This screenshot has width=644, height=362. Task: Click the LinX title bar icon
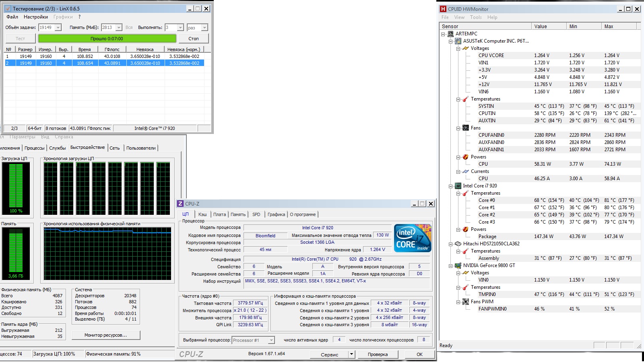pos(8,8)
